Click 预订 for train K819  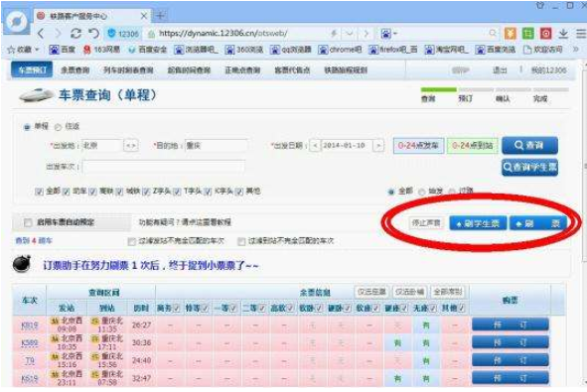(x=511, y=325)
